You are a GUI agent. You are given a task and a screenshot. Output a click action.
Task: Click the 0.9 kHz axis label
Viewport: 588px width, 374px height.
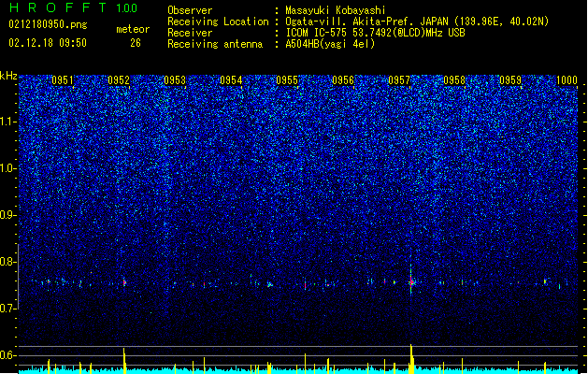[x=8, y=215]
